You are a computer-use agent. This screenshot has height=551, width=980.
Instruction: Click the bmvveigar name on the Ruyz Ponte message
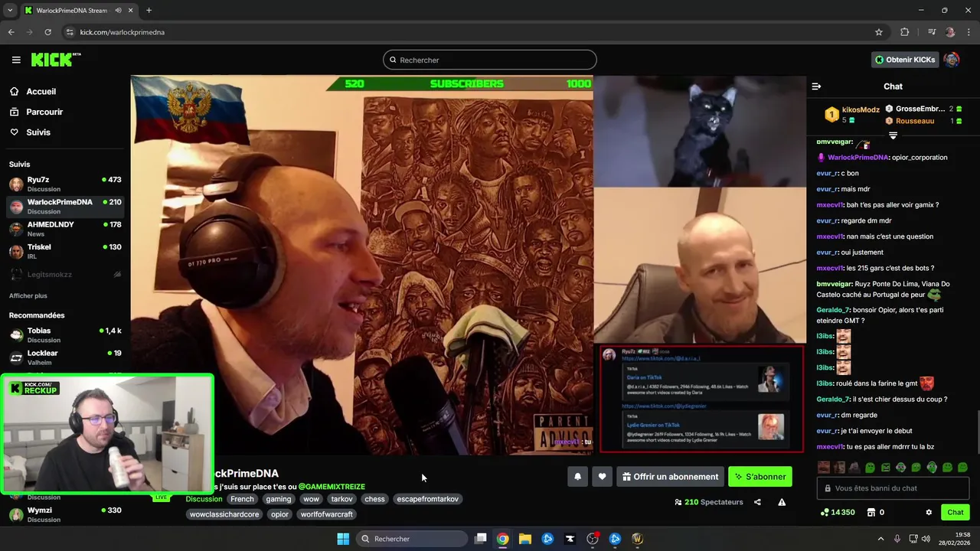click(x=835, y=284)
